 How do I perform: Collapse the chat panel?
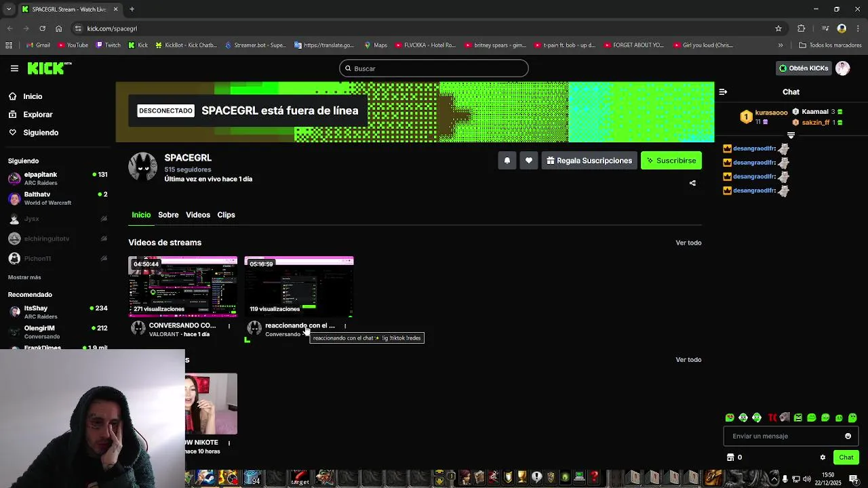pos(723,91)
